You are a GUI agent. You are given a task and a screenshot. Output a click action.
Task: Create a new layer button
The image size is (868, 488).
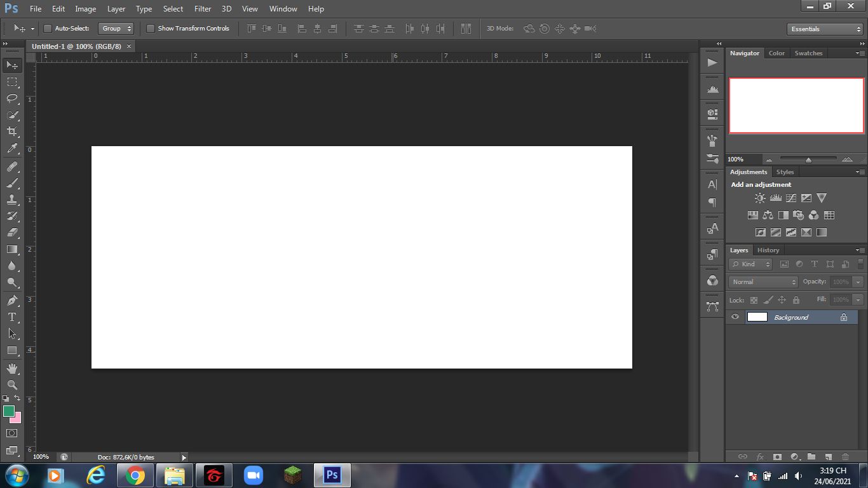pyautogui.click(x=828, y=457)
